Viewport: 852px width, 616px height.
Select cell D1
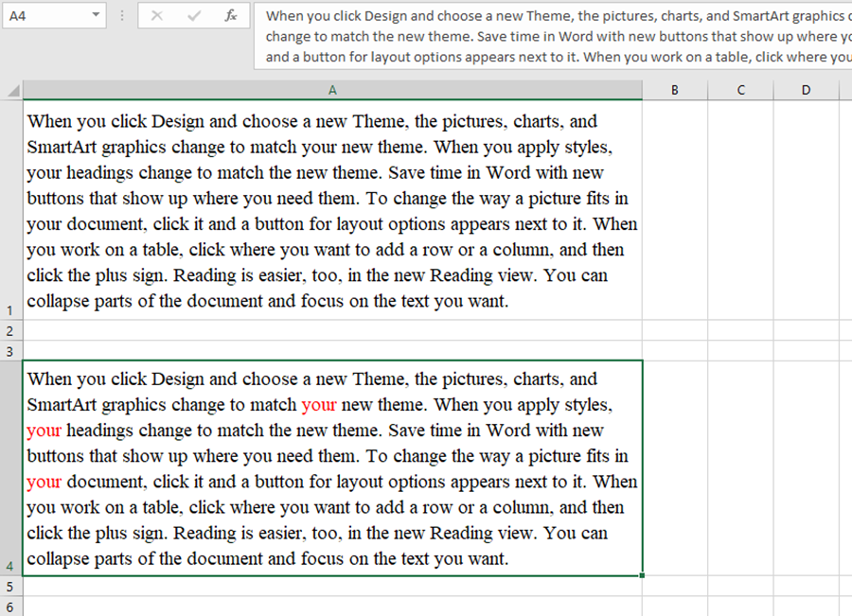pyautogui.click(x=807, y=210)
